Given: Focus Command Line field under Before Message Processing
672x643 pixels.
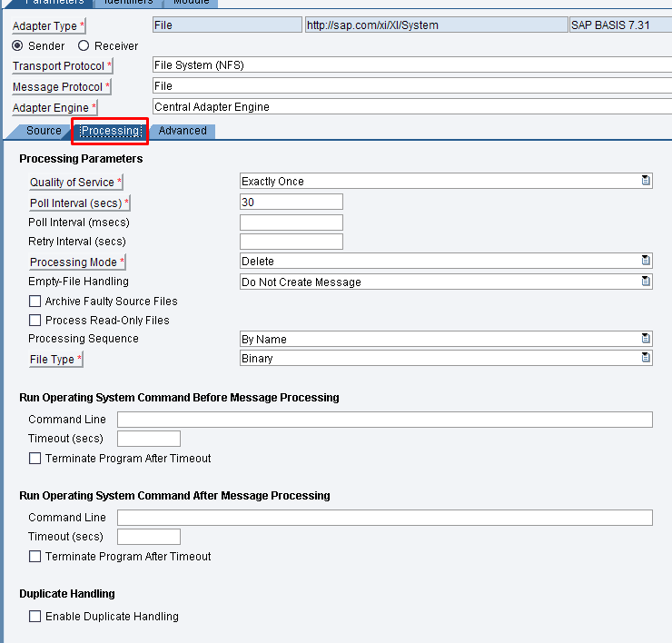Looking at the screenshot, I should click(385, 420).
